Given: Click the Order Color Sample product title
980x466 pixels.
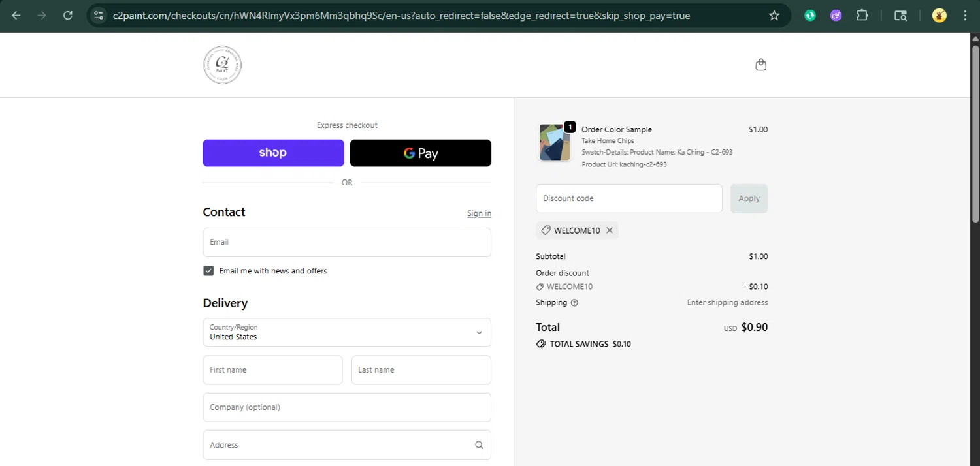Looking at the screenshot, I should coord(617,129).
